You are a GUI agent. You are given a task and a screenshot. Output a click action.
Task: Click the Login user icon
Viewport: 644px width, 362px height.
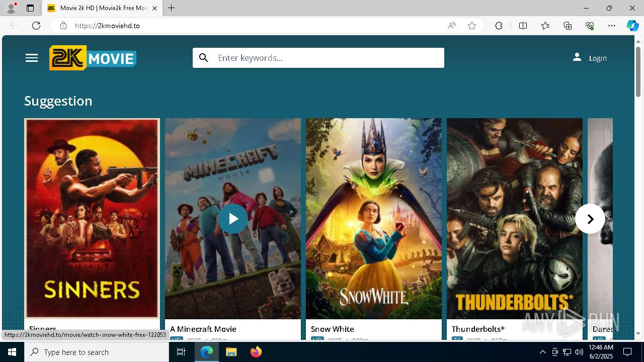coord(577,57)
